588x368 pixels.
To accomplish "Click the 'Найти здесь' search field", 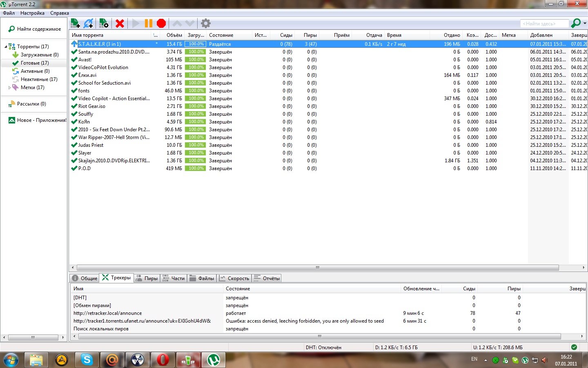I will pyautogui.click(x=544, y=24).
